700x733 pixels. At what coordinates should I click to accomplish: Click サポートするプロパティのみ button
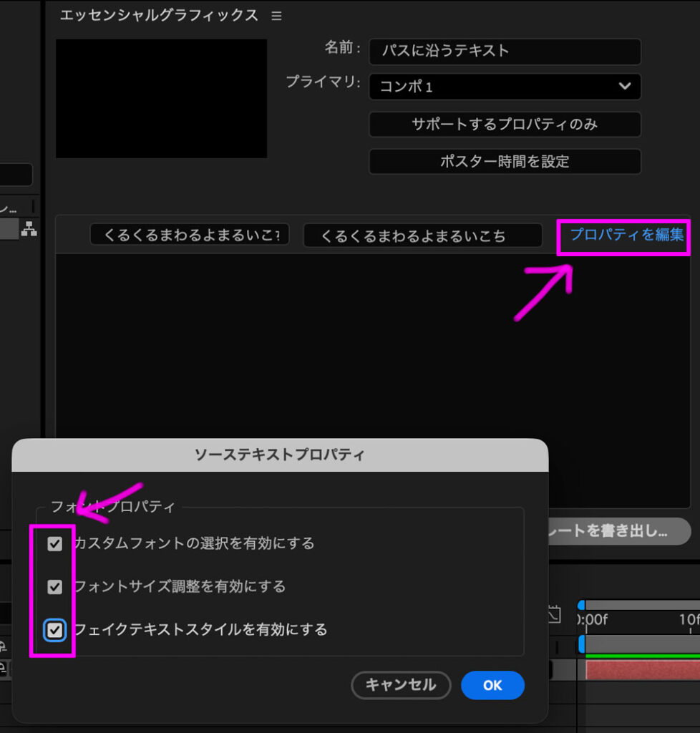click(x=505, y=124)
